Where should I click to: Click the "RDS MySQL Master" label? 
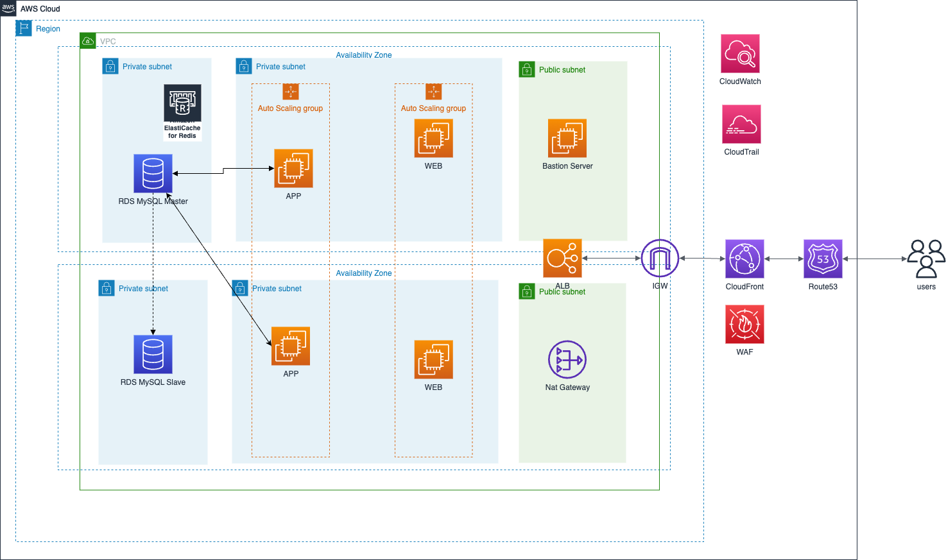[153, 201]
